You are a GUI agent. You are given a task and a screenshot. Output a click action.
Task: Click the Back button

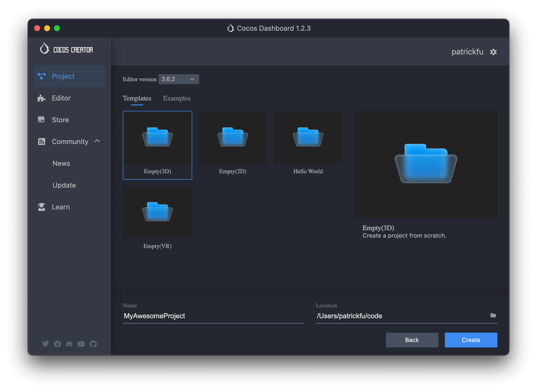click(x=412, y=340)
